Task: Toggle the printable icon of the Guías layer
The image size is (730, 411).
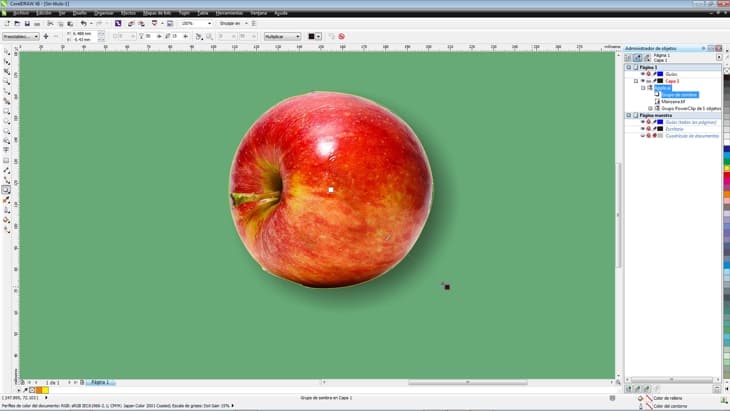Action: (649, 74)
